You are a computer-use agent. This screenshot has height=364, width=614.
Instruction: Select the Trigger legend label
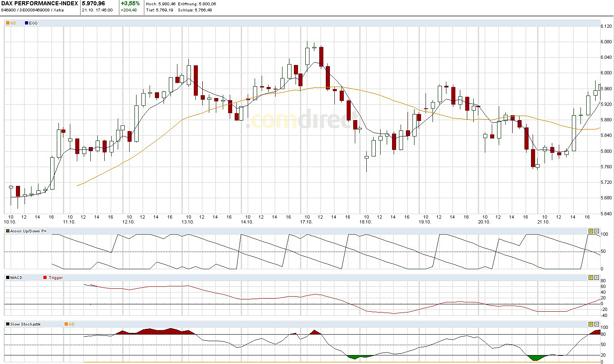point(56,278)
